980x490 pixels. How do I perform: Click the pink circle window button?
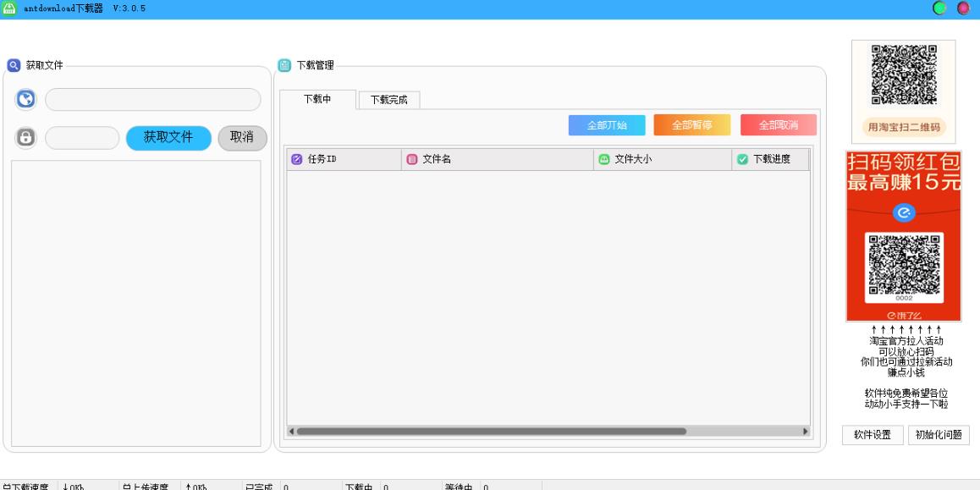click(x=964, y=8)
